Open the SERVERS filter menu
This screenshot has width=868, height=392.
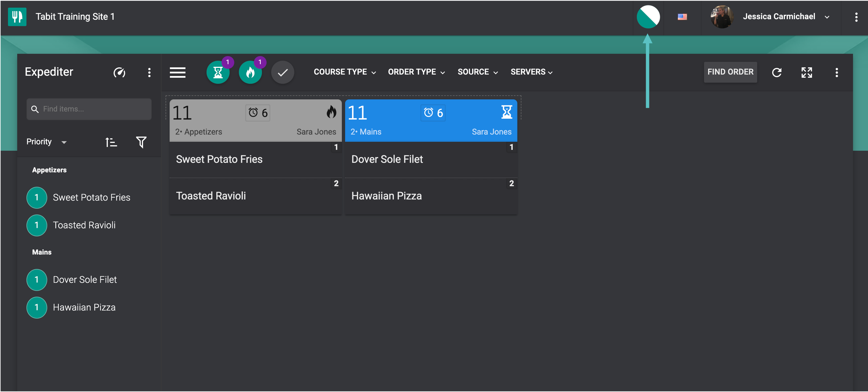(531, 72)
